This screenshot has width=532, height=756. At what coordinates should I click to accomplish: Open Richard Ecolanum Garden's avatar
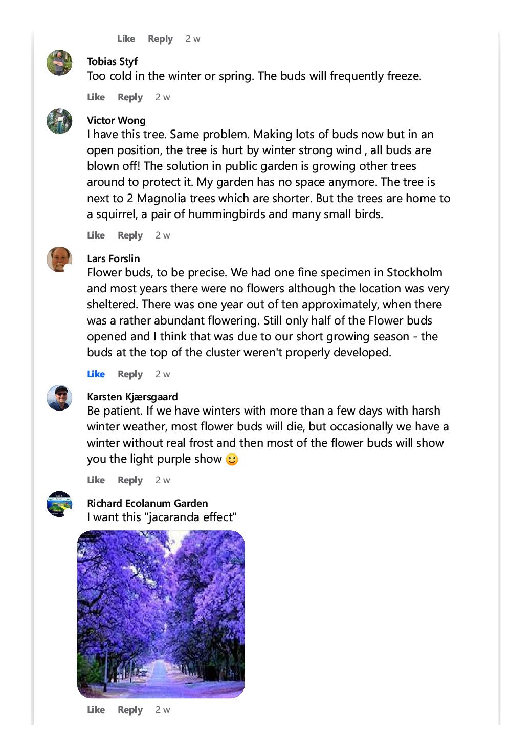point(59,504)
